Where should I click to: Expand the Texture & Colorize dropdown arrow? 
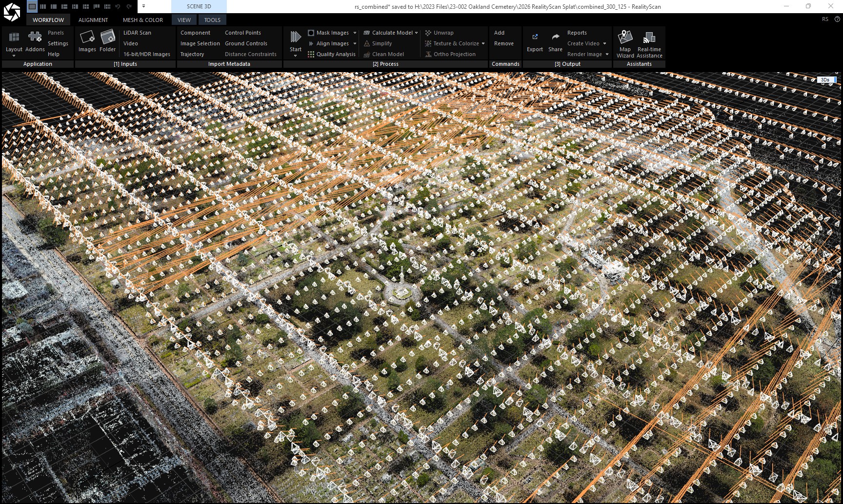pyautogui.click(x=483, y=43)
